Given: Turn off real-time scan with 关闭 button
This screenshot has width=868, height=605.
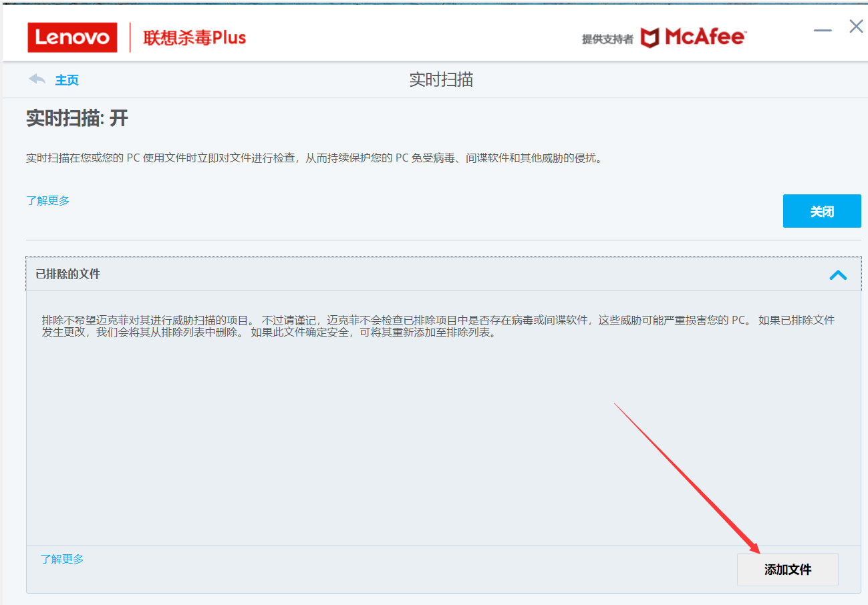Looking at the screenshot, I should (822, 212).
